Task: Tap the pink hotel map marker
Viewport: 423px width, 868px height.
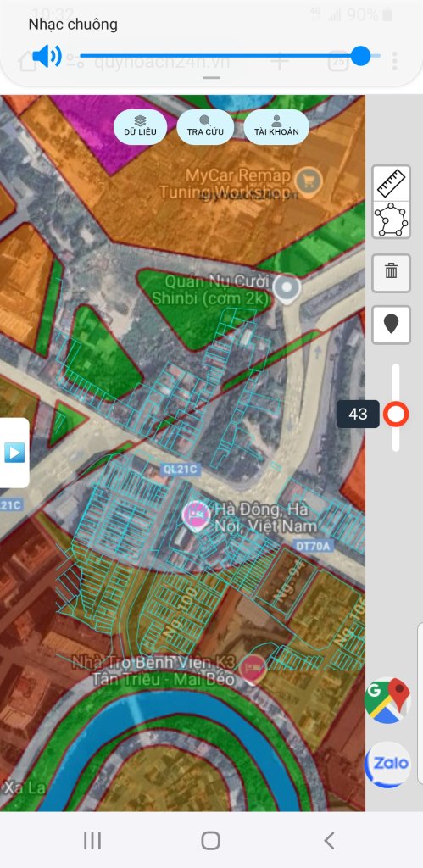Action: pos(196,516)
